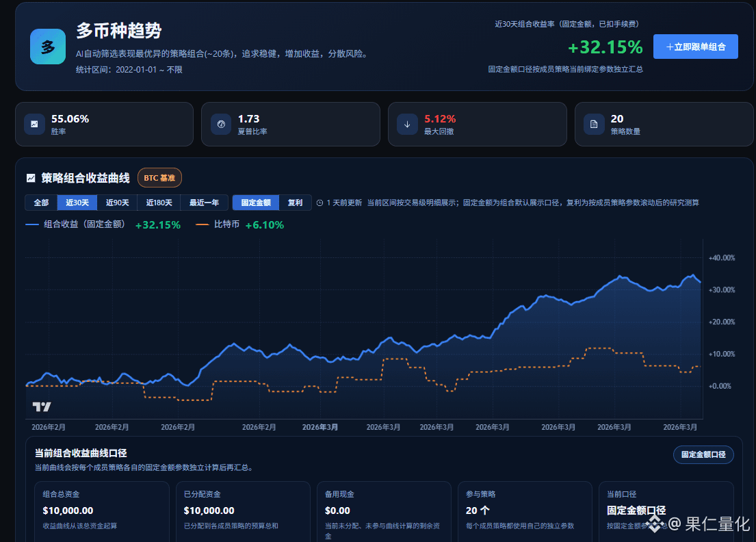Click the clock icon next to update time
Viewport: 756px width, 542px height.
point(320,203)
